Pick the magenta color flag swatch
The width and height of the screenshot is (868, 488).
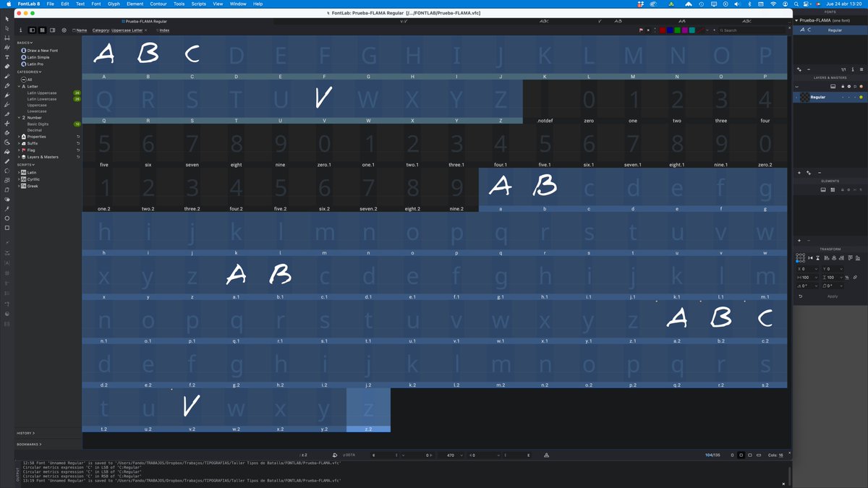(685, 30)
